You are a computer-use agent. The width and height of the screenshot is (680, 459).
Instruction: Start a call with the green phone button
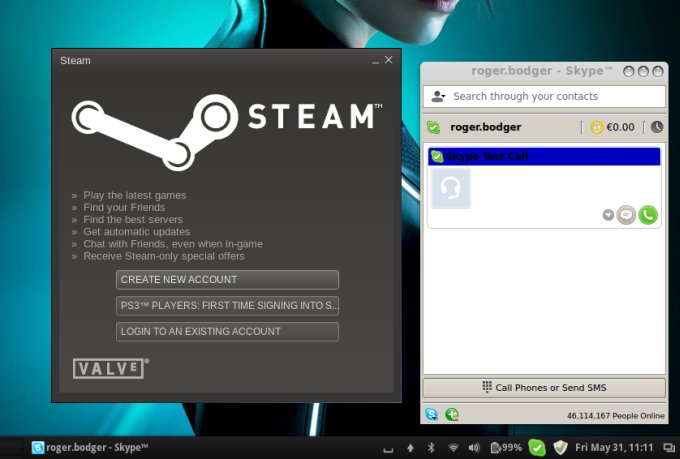[x=648, y=215]
